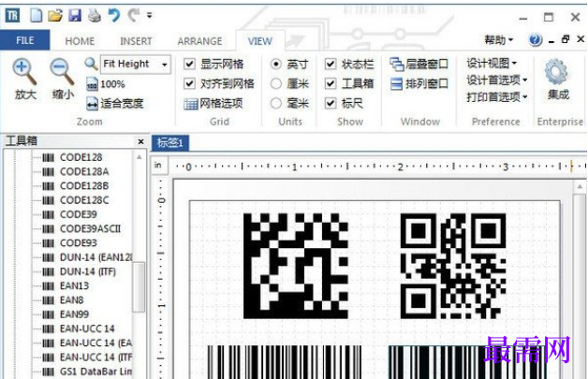Open the FILE menu

click(x=24, y=40)
